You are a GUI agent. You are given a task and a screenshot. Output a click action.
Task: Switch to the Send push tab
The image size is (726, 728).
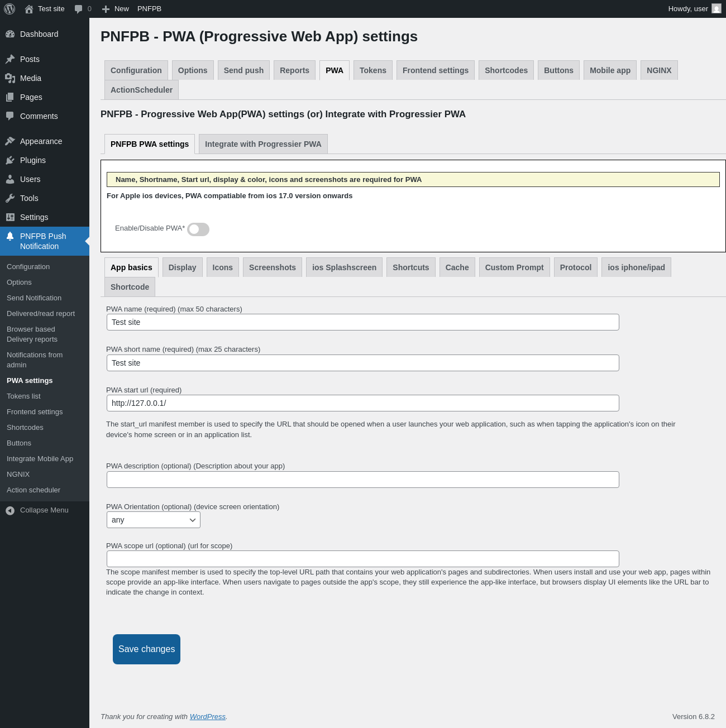coord(243,70)
